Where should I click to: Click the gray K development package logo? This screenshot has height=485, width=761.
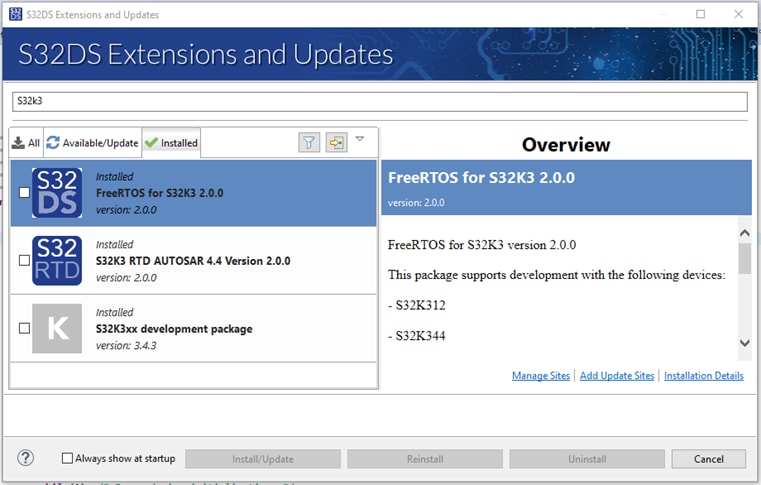point(56,329)
